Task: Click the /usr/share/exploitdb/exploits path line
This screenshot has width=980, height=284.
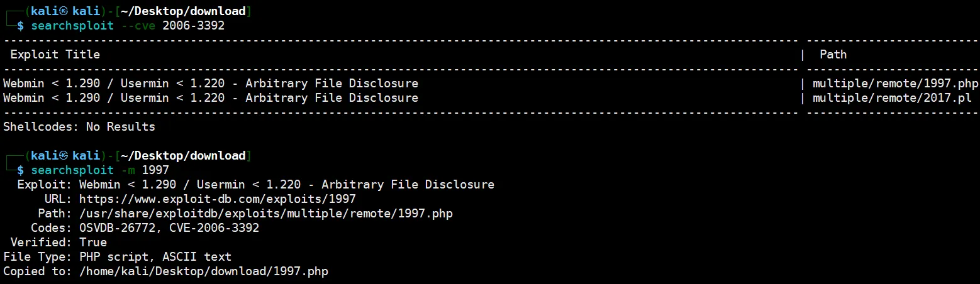Action: coord(266,214)
